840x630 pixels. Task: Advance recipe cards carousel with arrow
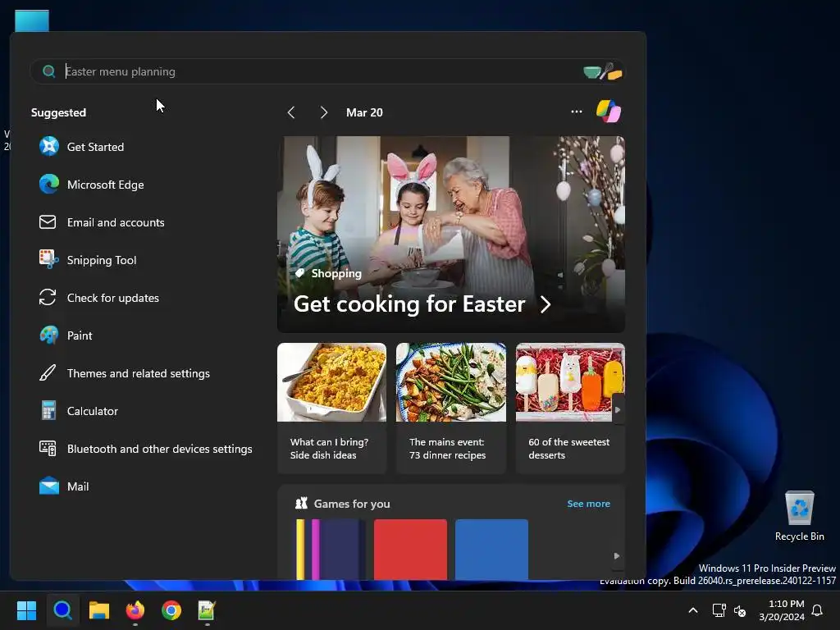[618, 410]
